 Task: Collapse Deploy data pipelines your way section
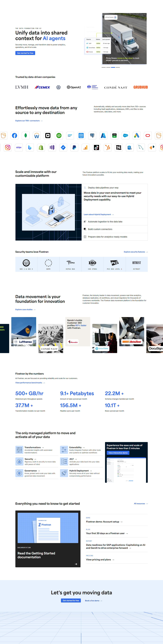115,188
